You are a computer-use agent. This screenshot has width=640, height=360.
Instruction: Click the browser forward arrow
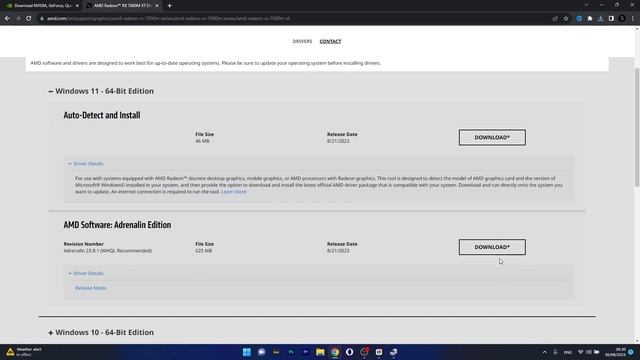(x=18, y=18)
